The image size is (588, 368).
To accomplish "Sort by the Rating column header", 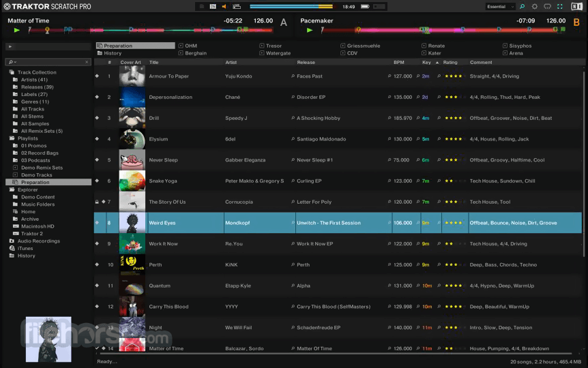I will (x=450, y=62).
